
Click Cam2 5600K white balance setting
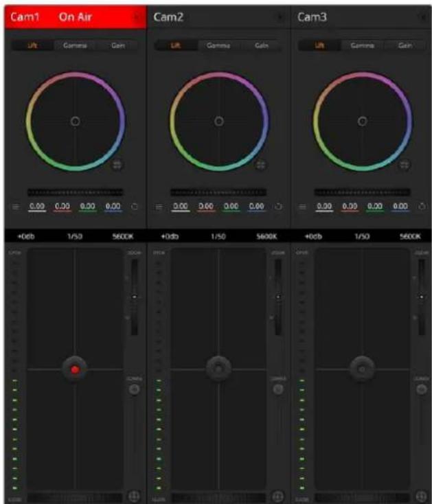point(266,237)
